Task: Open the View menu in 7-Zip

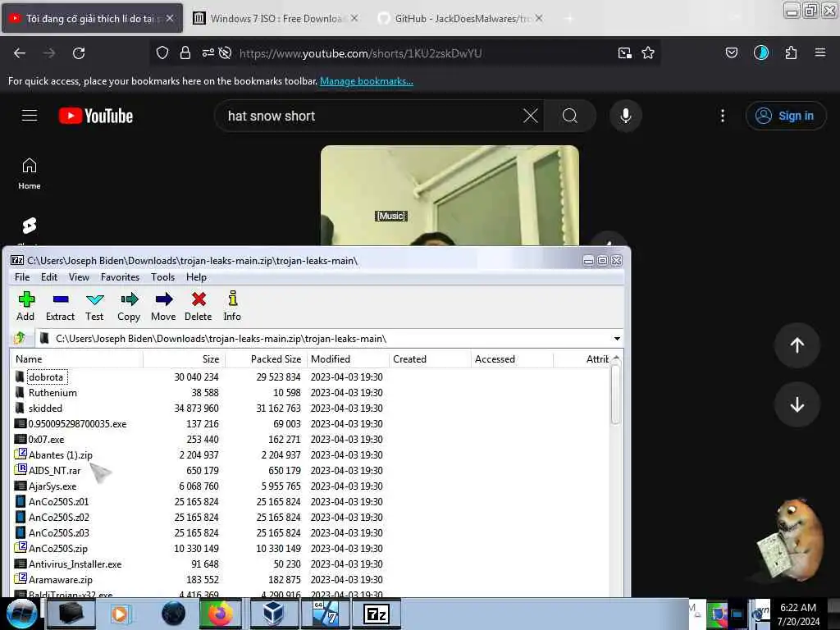Action: coord(79,277)
